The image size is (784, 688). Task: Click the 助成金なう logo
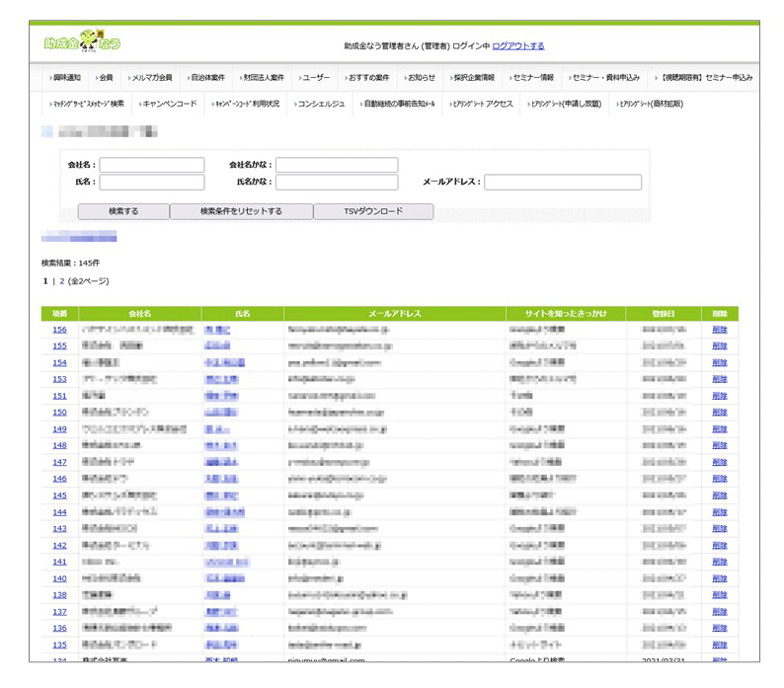pyautogui.click(x=83, y=43)
